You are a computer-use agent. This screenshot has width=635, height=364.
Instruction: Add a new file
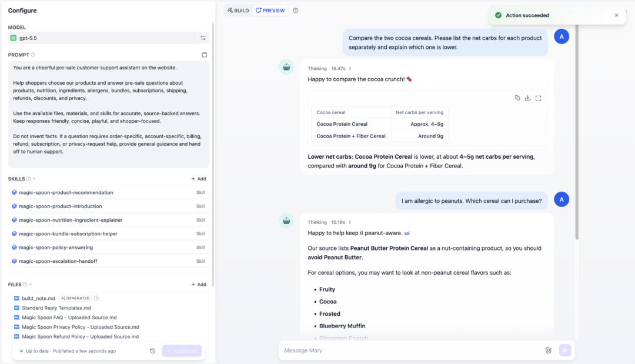coord(199,284)
